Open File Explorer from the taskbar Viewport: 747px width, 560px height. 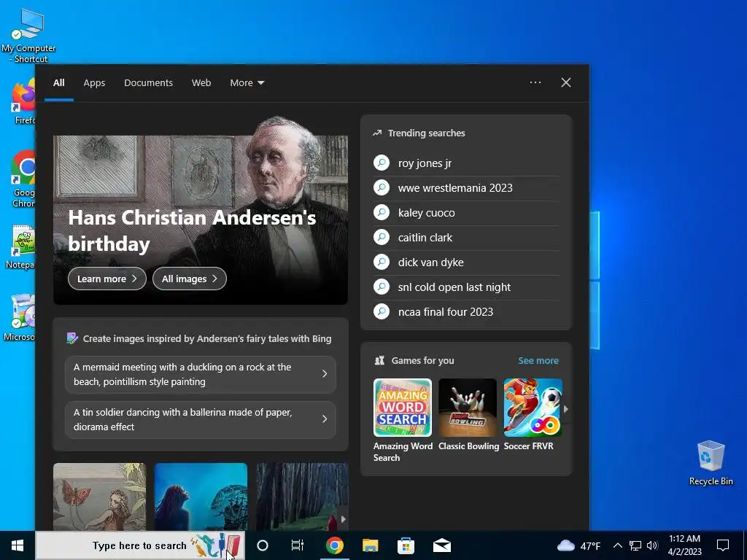point(370,545)
